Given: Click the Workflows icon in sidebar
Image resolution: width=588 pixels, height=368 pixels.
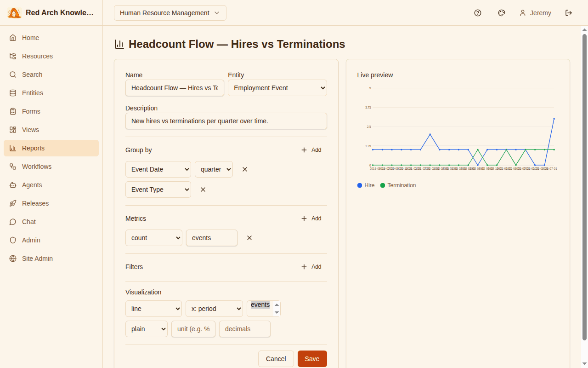Looking at the screenshot, I should click(13, 167).
